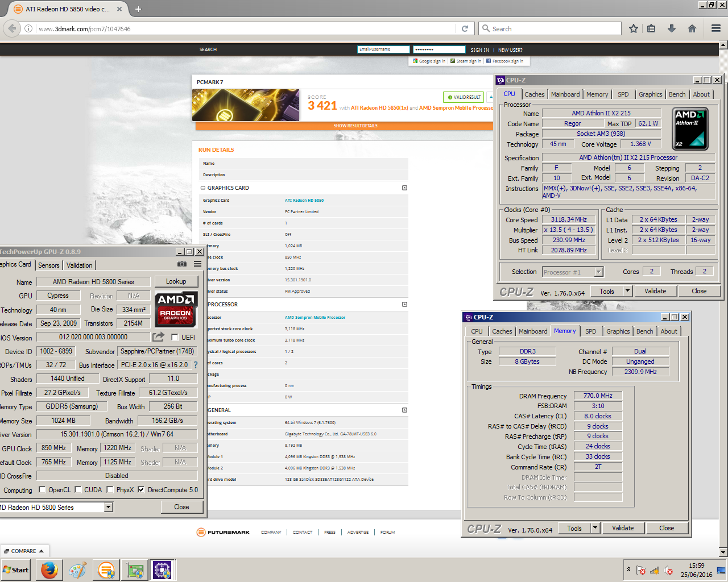
Task: Collapse the Graphics Card section
Action: [x=404, y=188]
